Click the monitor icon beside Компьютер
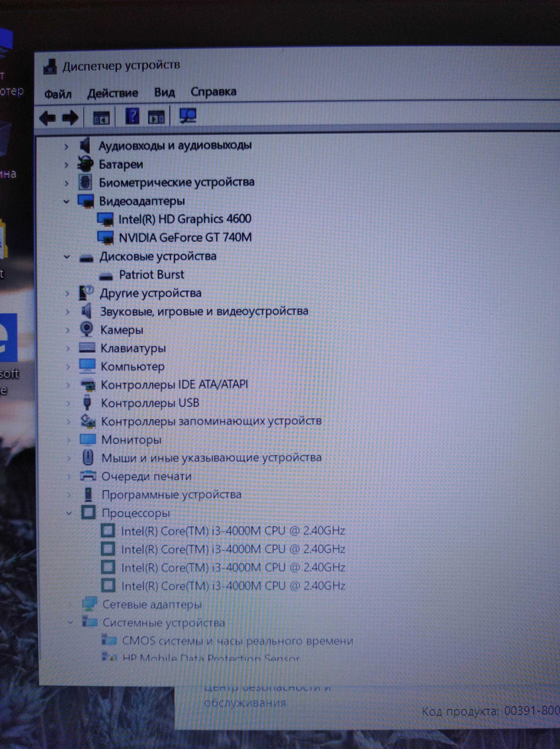The height and width of the screenshot is (749, 560). point(87,366)
